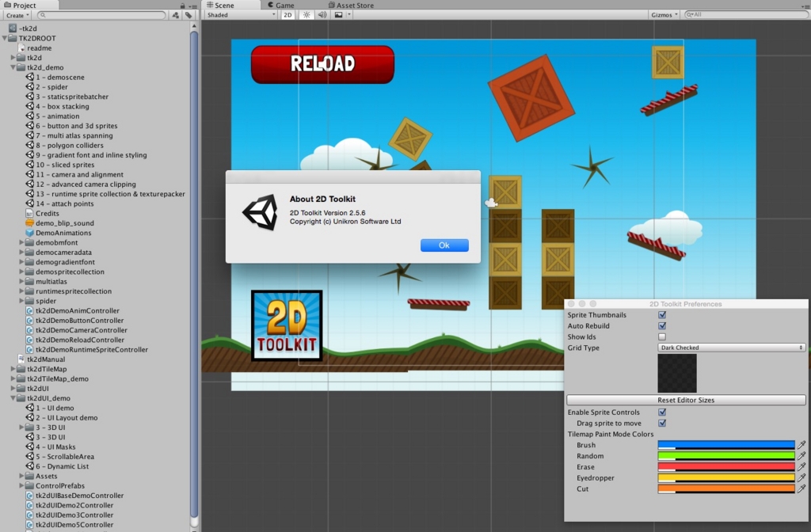This screenshot has width=811, height=532.
Task: Enable Show Ids checkbox
Action: [x=662, y=336]
